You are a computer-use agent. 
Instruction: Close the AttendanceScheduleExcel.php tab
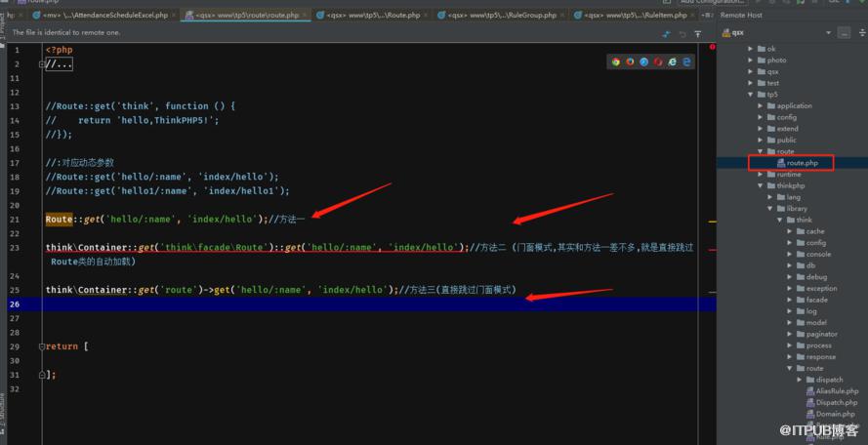pos(173,16)
